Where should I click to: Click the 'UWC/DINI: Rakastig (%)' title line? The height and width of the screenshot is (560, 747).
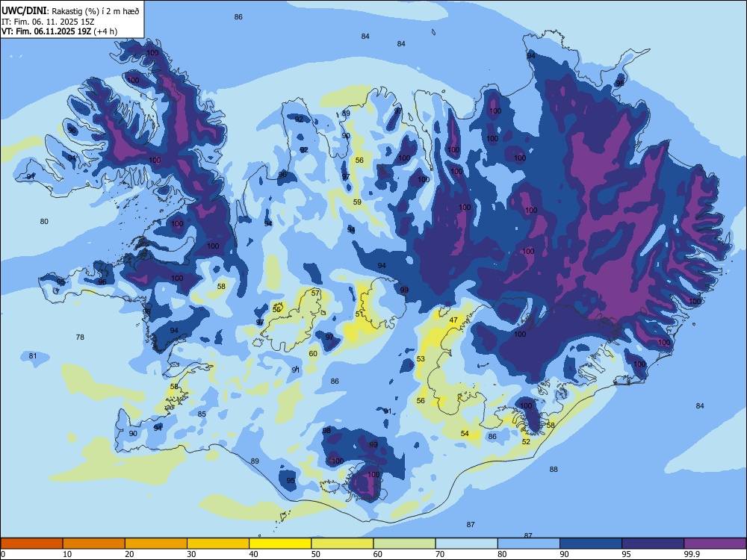click(70, 10)
